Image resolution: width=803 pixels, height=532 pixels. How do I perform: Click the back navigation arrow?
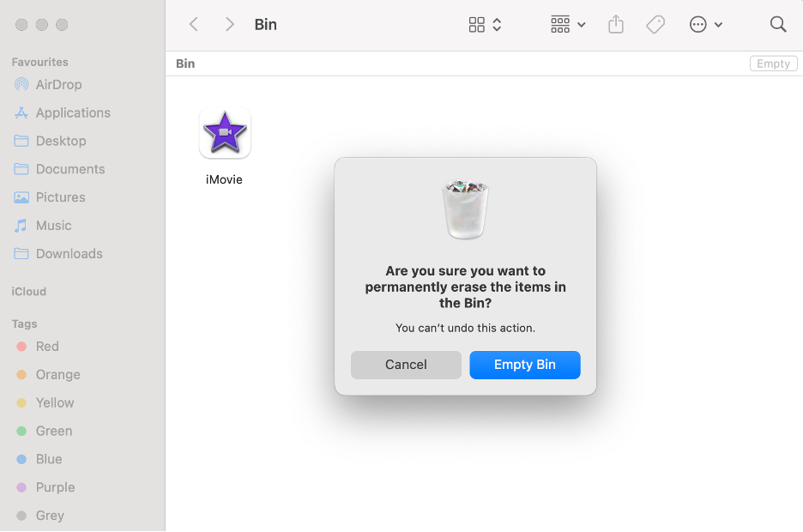(194, 24)
